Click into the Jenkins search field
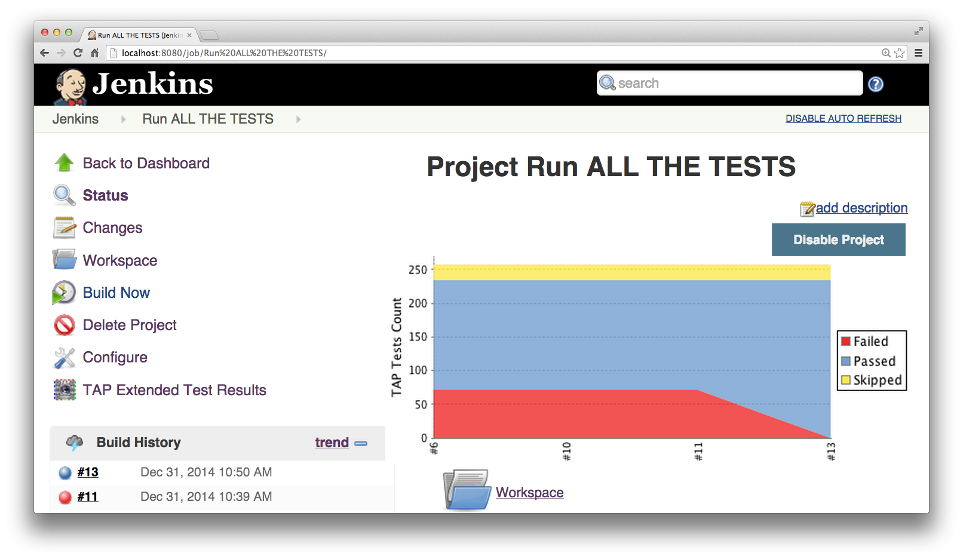This screenshot has height=560, width=963. click(735, 83)
